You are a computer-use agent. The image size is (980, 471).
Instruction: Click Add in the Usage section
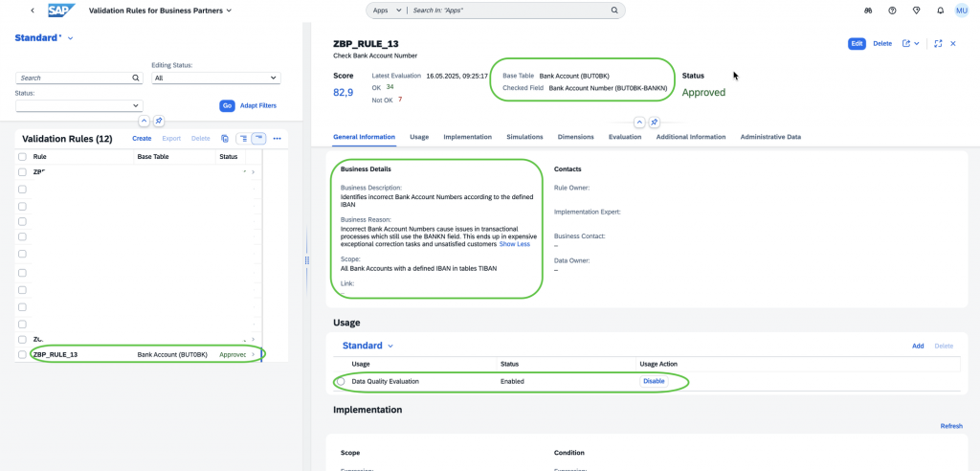[x=918, y=346]
